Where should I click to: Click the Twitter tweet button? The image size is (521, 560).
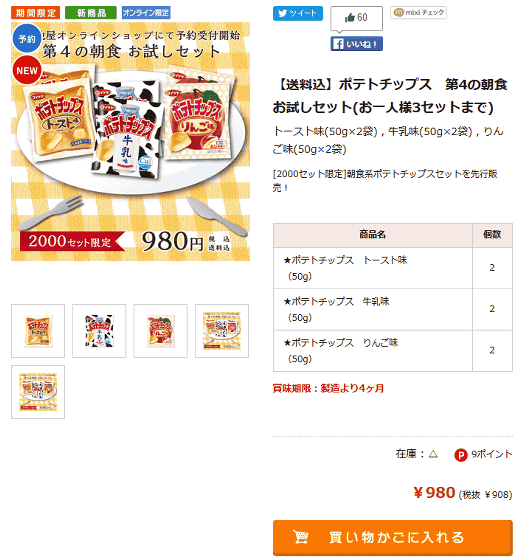pos(297,14)
